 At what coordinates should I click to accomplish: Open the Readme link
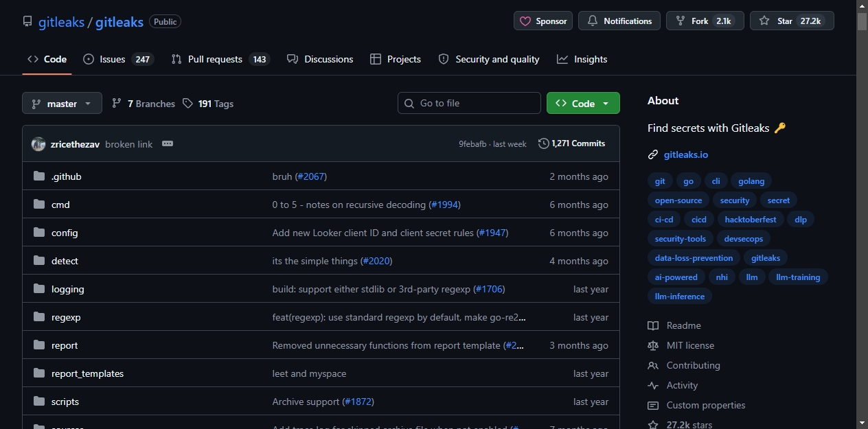click(674, 325)
